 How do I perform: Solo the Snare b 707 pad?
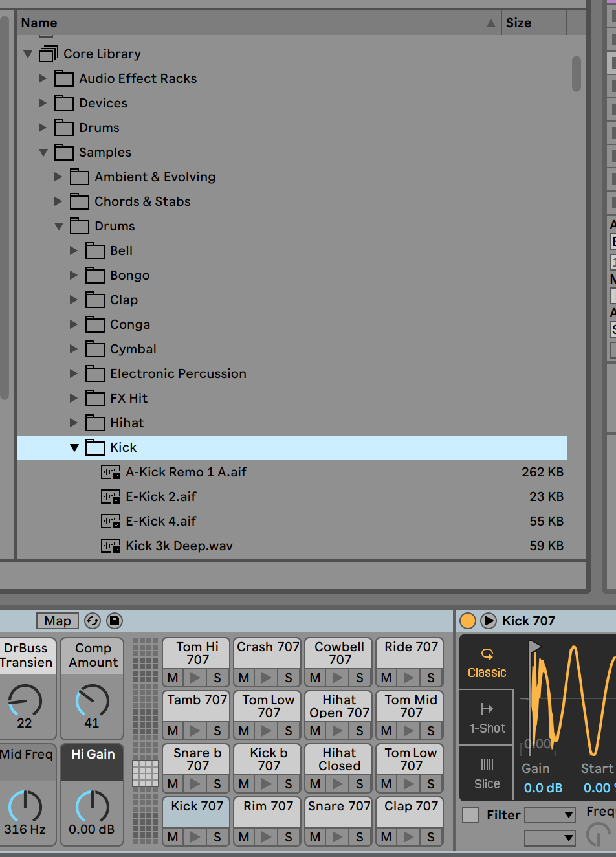click(217, 784)
